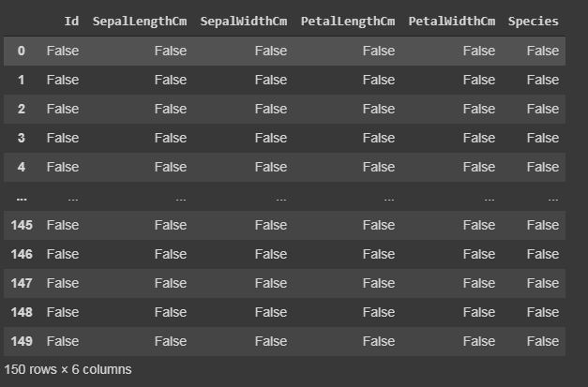
Task: Click Species value in row 149
Action: tap(543, 341)
